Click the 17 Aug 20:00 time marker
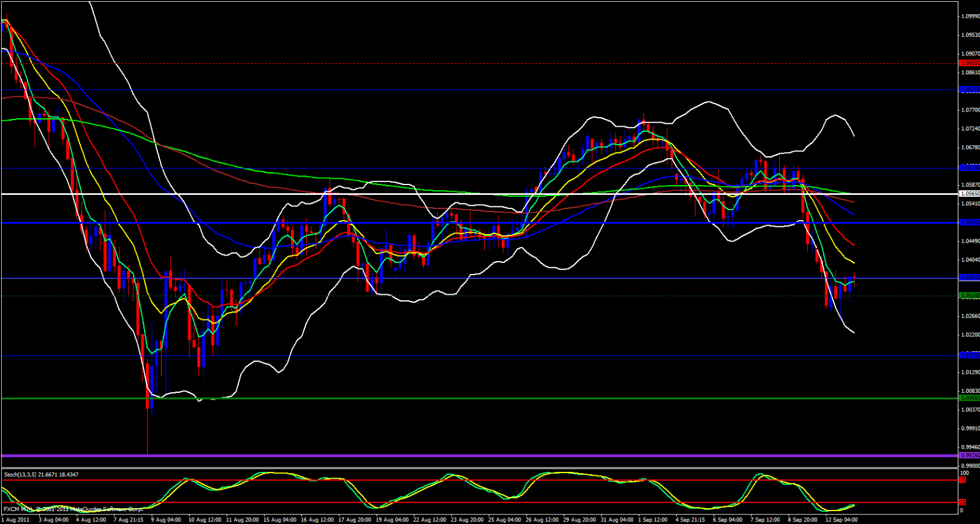 (x=355, y=520)
